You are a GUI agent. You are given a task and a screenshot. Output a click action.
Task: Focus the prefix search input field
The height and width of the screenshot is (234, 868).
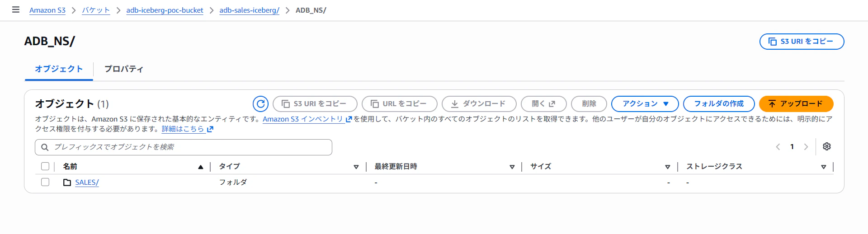pyautogui.click(x=184, y=147)
